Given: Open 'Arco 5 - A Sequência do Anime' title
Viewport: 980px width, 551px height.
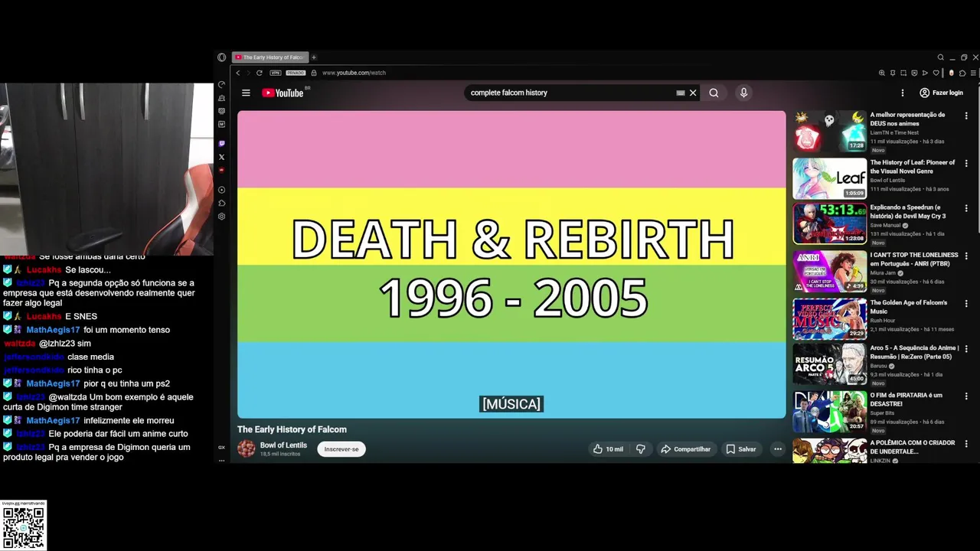Looking at the screenshot, I should click(x=914, y=352).
